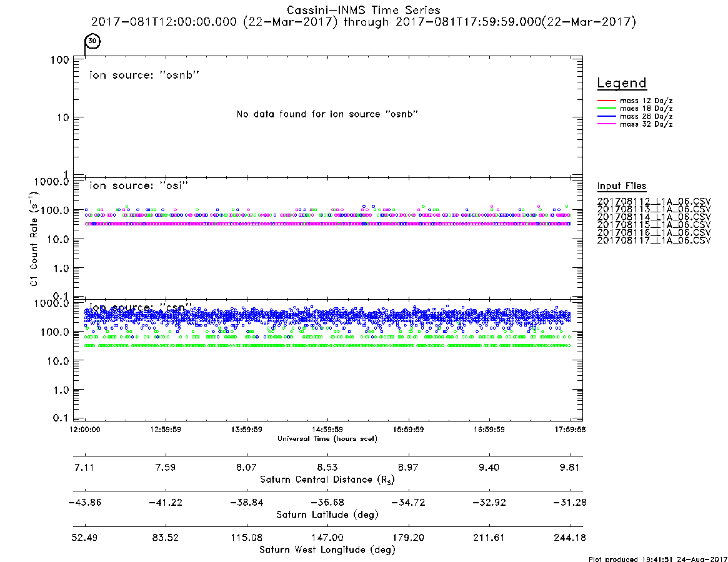Click the blue mass 28 Da/z legend line
The image size is (728, 562).
point(606,117)
